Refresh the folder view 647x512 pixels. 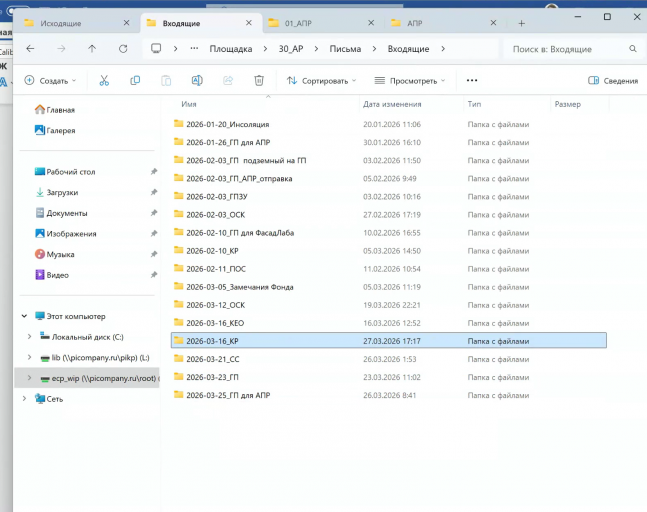[x=123, y=49]
